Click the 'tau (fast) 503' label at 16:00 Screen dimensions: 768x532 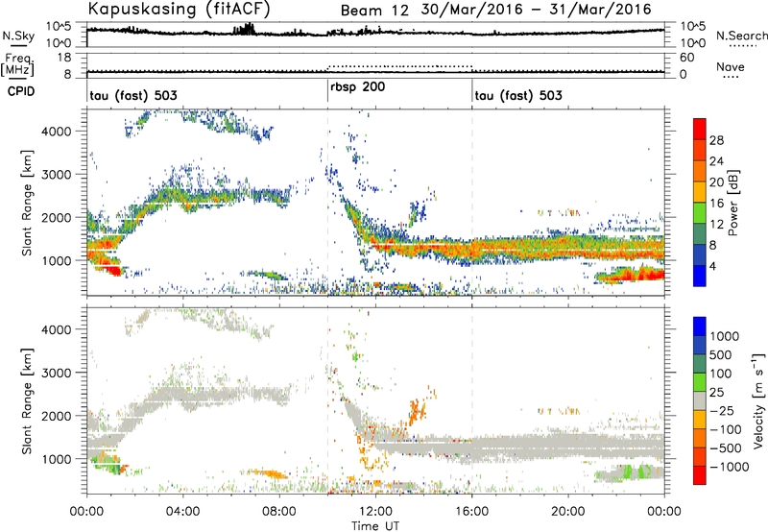pyautogui.click(x=518, y=95)
